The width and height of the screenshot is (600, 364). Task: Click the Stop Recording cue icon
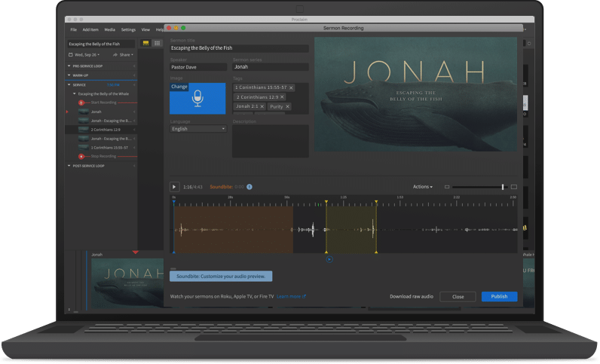click(x=81, y=156)
